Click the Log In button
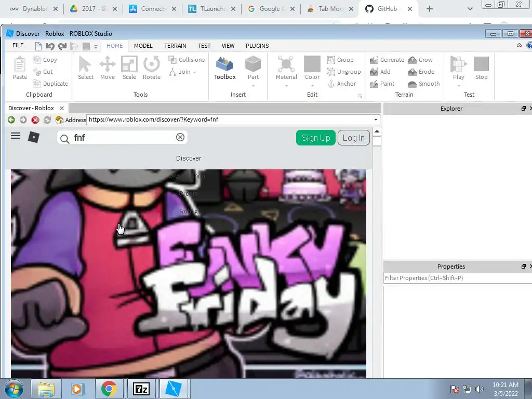 point(353,138)
